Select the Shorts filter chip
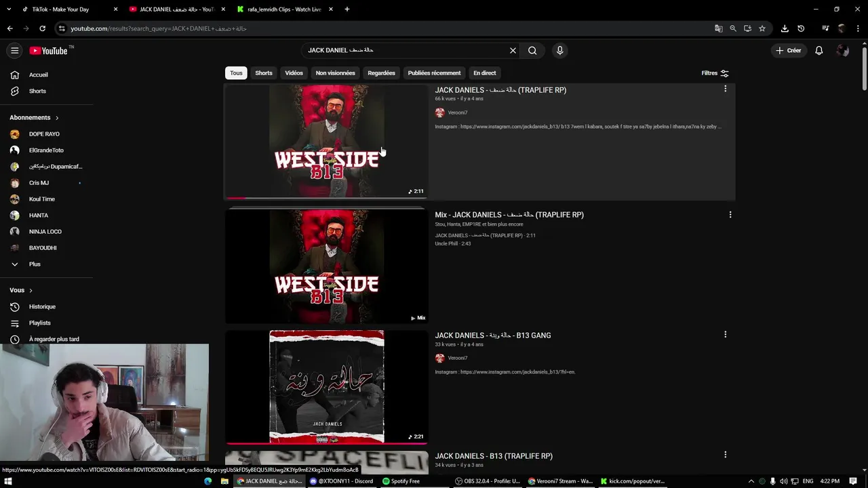Screen dimensions: 868x488 (x=264, y=73)
